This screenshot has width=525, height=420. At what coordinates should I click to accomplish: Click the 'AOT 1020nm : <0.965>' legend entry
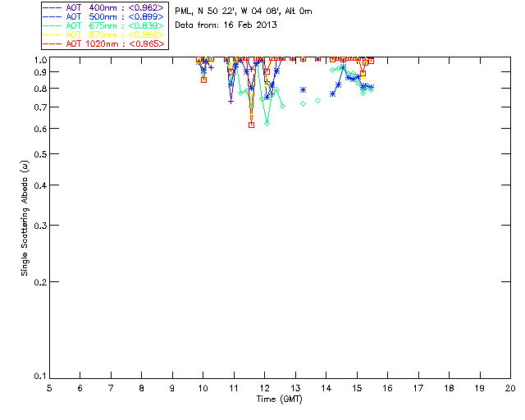(103, 43)
